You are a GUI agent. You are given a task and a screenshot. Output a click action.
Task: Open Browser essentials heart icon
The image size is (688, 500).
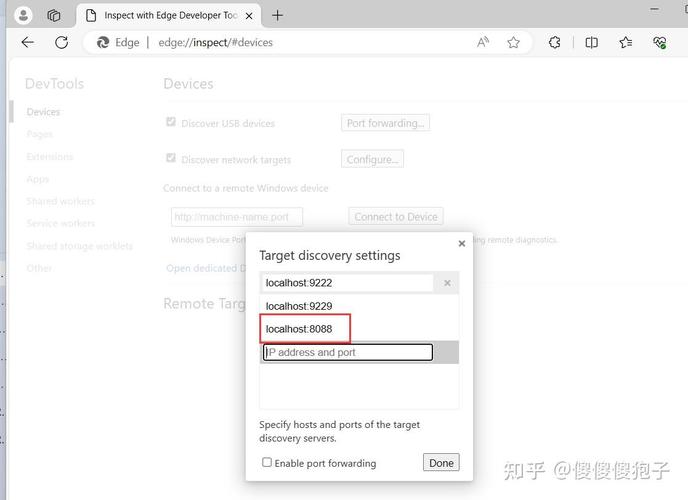[659, 42]
